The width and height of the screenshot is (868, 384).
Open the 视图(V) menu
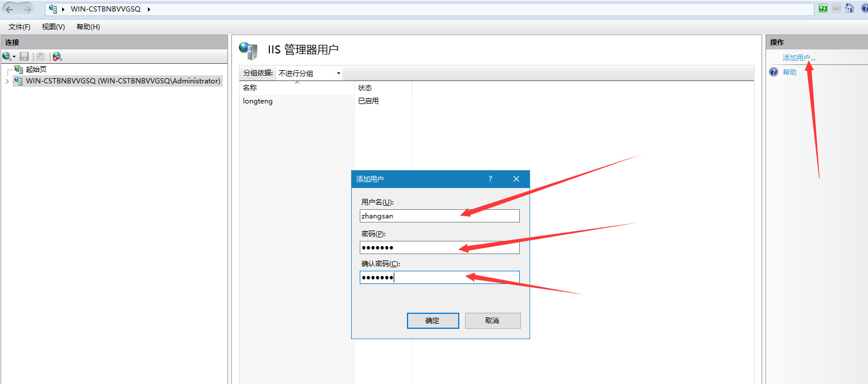click(x=53, y=27)
